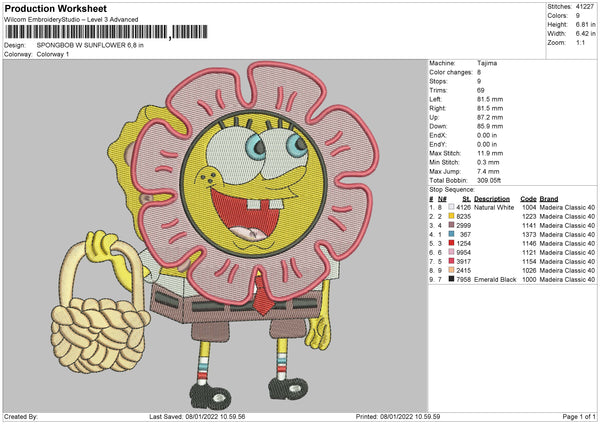Click the red swatch for code 1146
This screenshot has height=424, width=600.
[452, 243]
